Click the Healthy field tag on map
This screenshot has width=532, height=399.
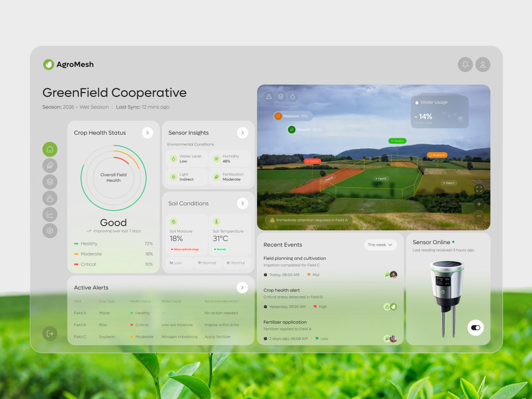(x=397, y=141)
